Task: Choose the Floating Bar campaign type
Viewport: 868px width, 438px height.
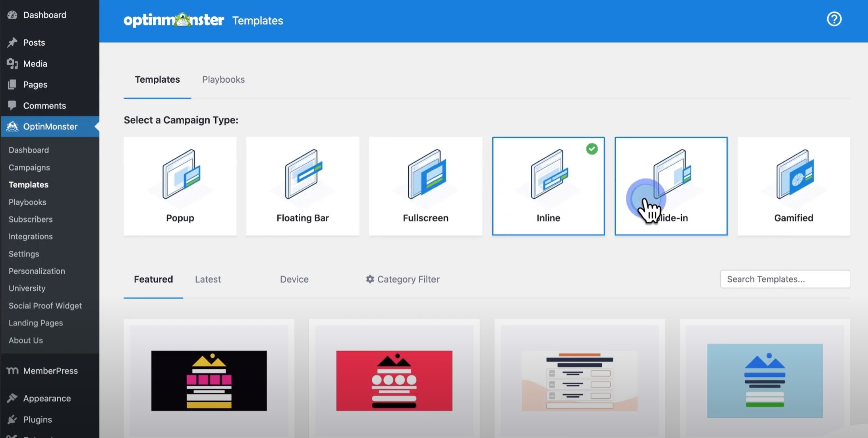Action: coord(302,186)
